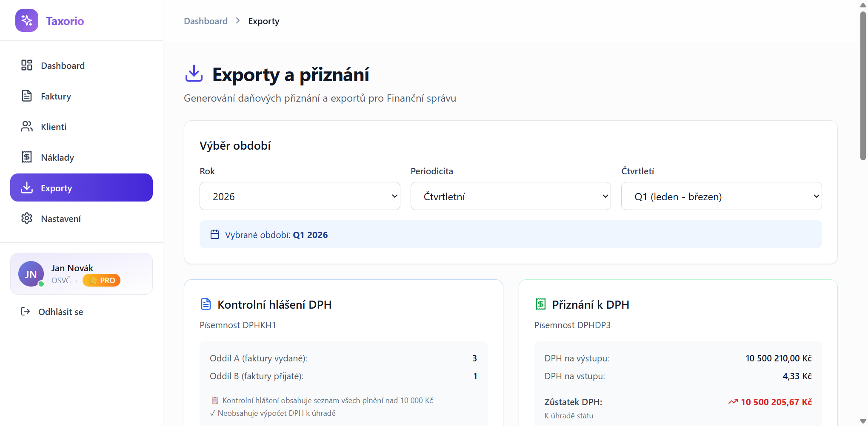Click the Dashboard breadcrumb link
The image size is (868, 426).
(206, 21)
